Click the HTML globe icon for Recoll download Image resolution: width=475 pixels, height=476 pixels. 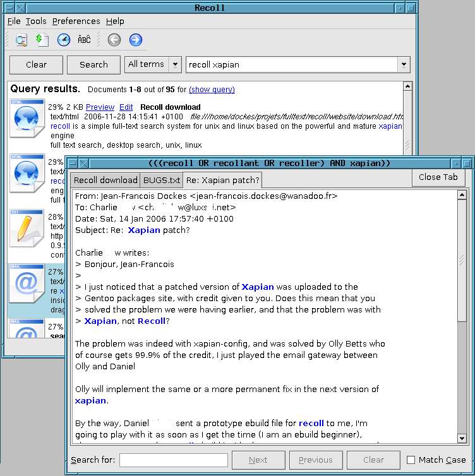click(27, 119)
